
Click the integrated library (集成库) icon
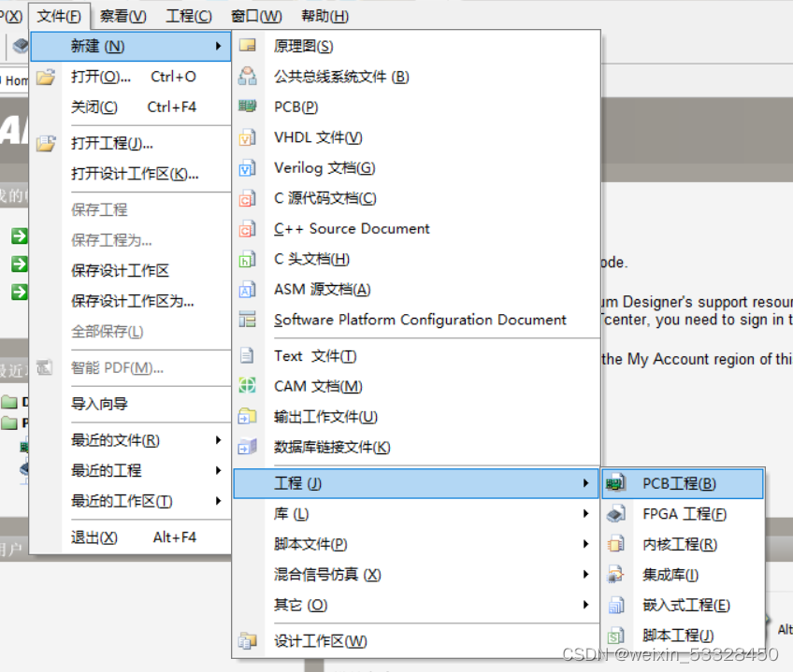(x=615, y=575)
